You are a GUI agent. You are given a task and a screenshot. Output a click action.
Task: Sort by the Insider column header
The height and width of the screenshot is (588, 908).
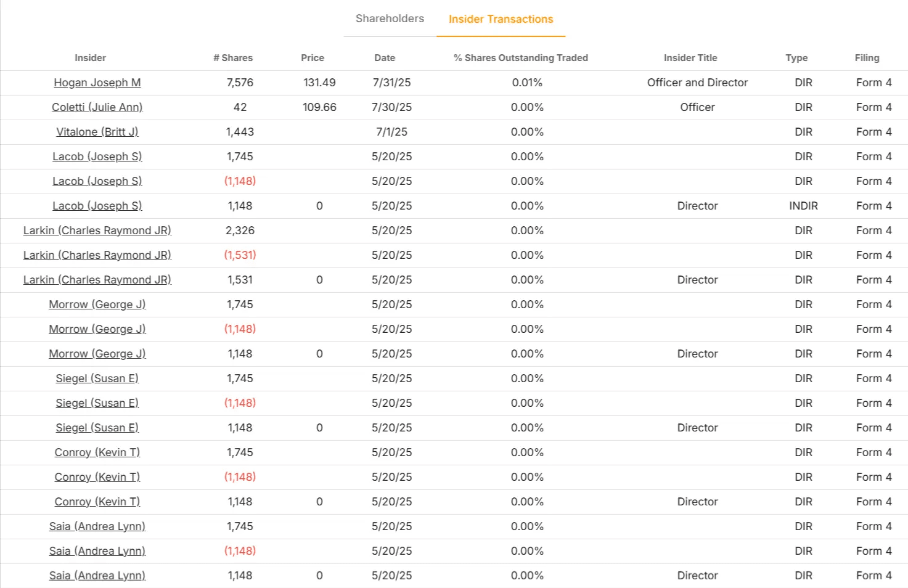tap(90, 58)
